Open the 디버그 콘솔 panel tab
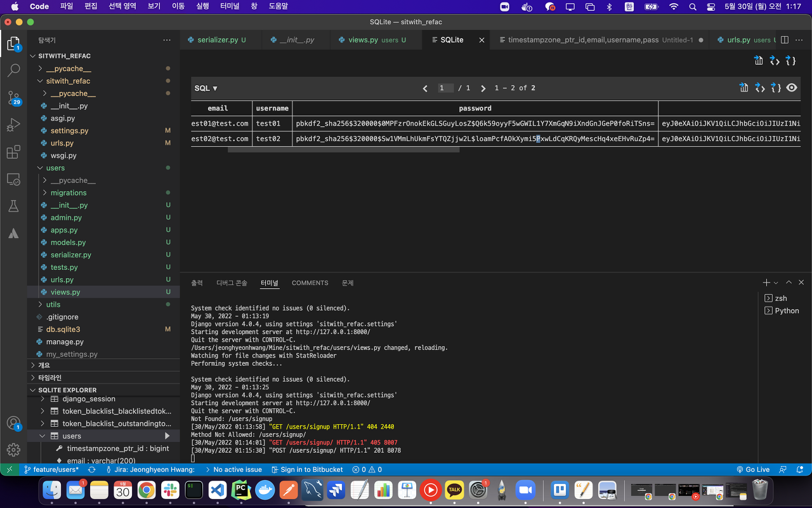The height and width of the screenshot is (508, 812). point(232,283)
